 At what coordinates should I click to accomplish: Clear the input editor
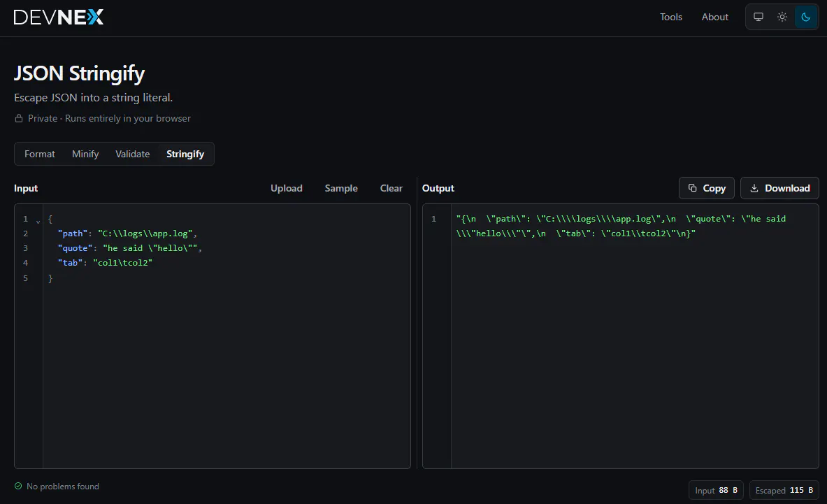(391, 188)
